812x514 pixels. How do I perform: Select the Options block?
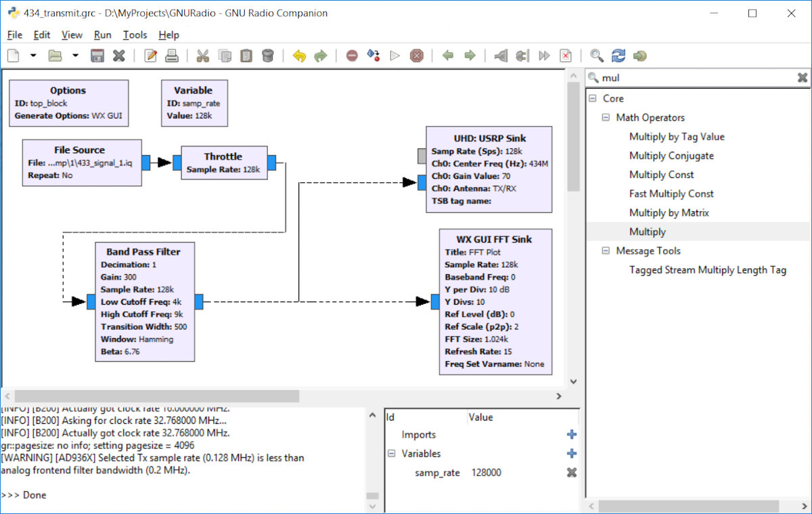click(68, 103)
